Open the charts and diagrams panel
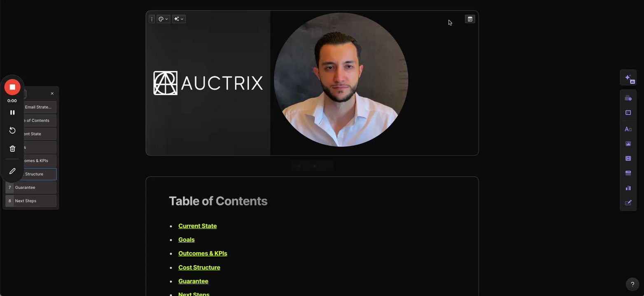 pyautogui.click(x=628, y=188)
